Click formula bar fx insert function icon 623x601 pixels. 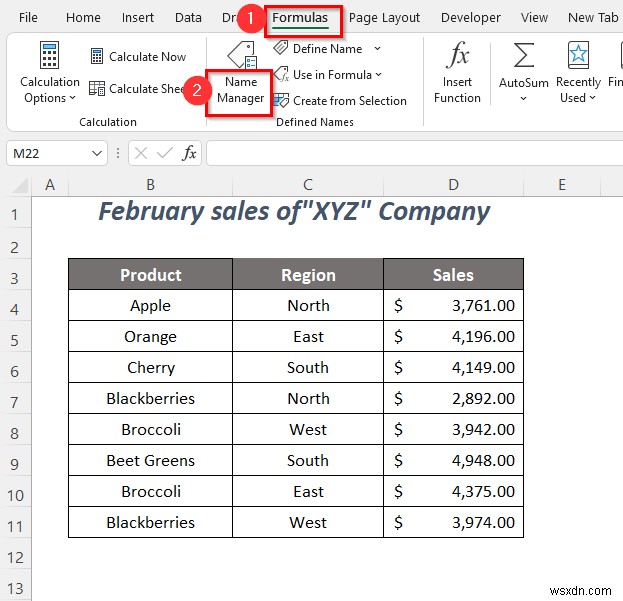(x=189, y=153)
